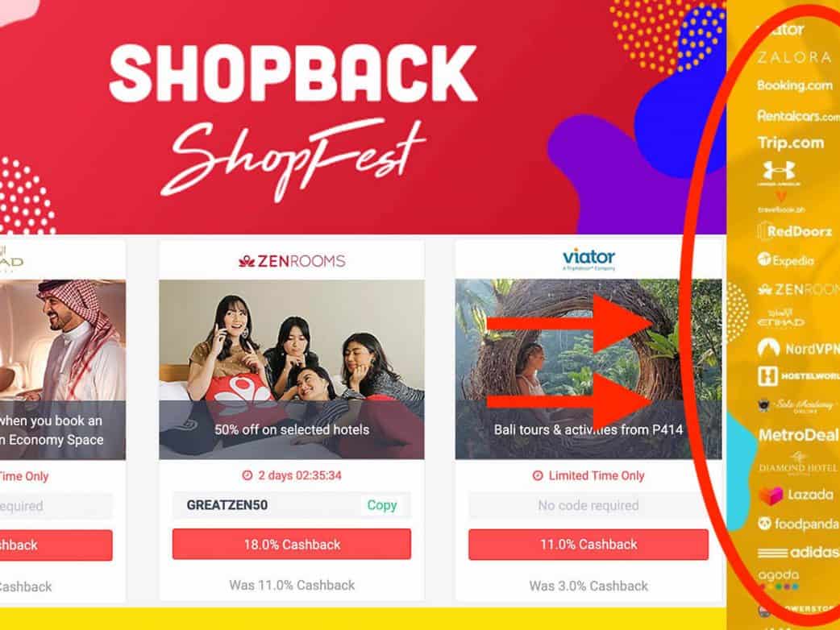Click the RedDoorz brand logo
840x630 pixels.
point(795,232)
